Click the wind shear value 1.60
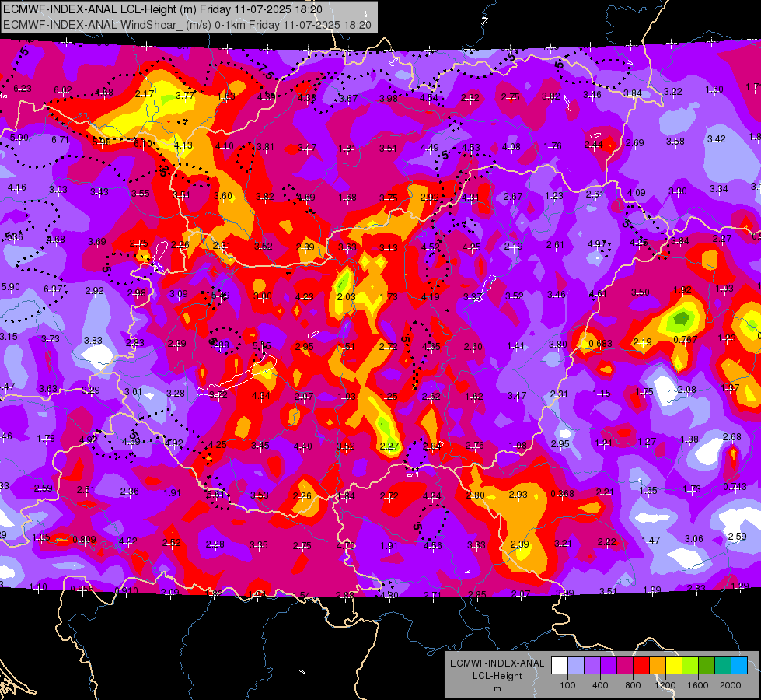 point(714,89)
